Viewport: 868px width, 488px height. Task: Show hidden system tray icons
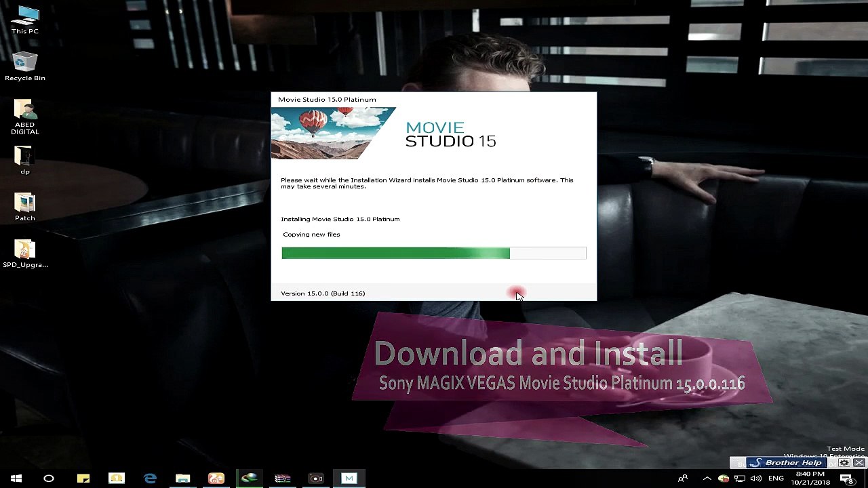[x=707, y=479]
